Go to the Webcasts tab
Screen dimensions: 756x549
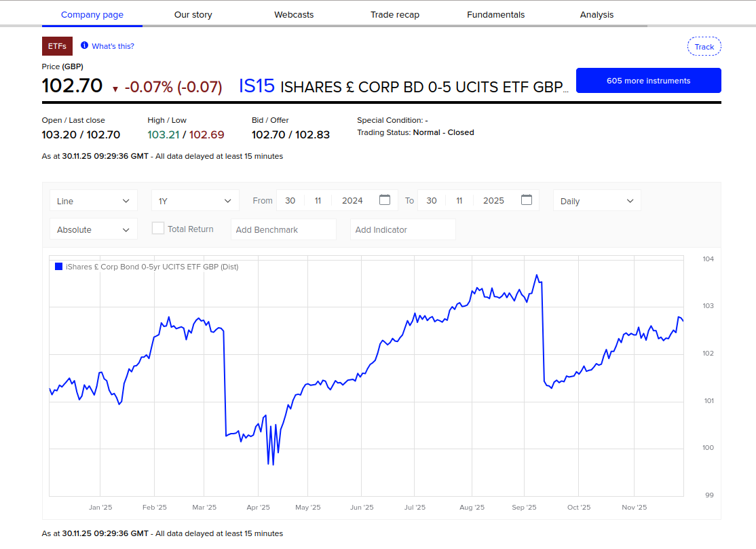294,14
